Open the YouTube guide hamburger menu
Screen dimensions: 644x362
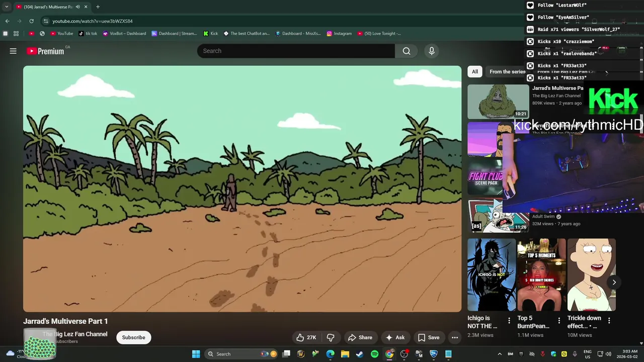click(13, 51)
